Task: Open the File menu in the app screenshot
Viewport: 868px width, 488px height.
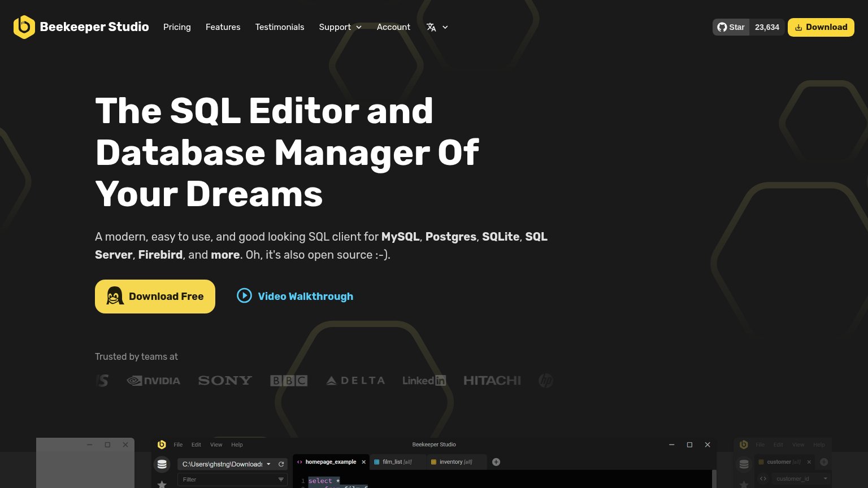Action: pyautogui.click(x=178, y=445)
